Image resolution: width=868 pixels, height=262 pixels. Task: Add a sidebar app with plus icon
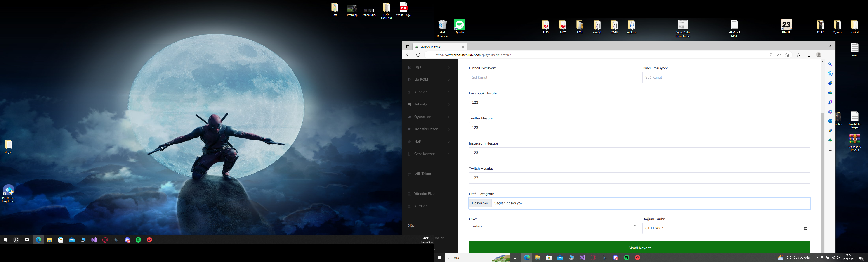tap(830, 150)
